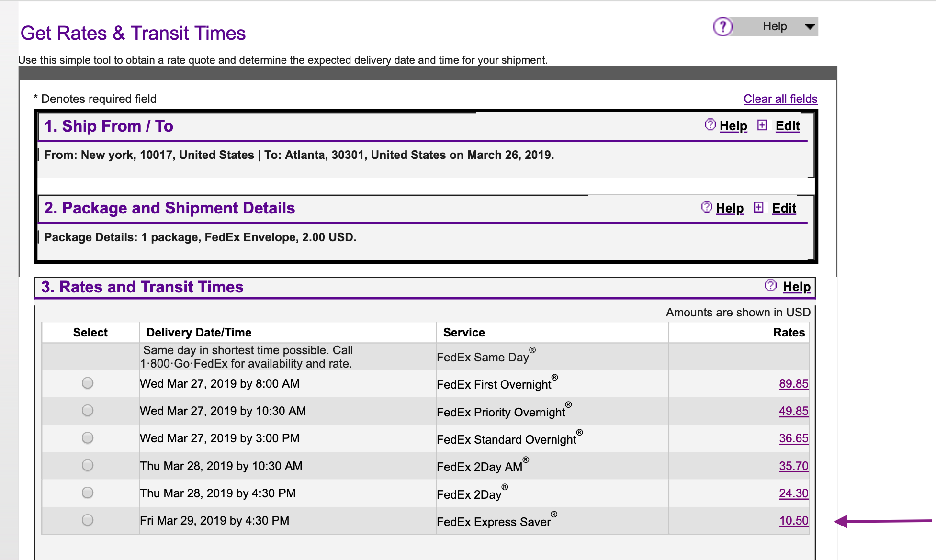Viewport: 936px width, 560px height.
Task: Open the 24.30 rate link
Action: point(793,493)
